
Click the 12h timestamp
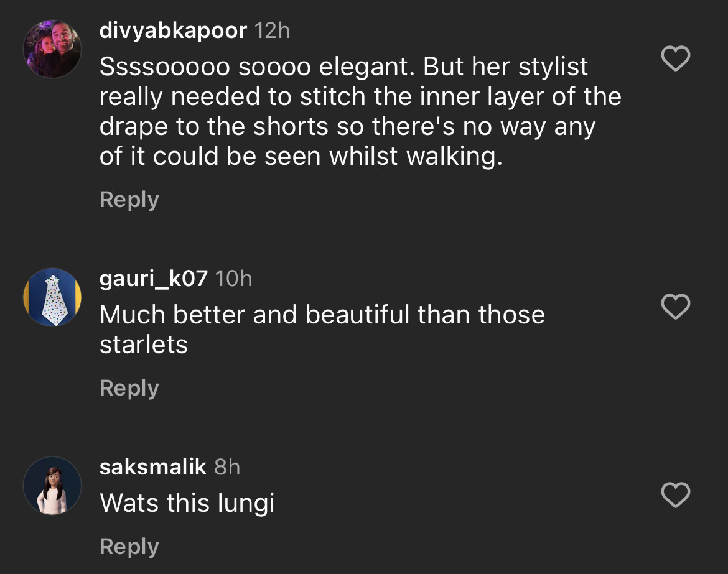tap(273, 30)
